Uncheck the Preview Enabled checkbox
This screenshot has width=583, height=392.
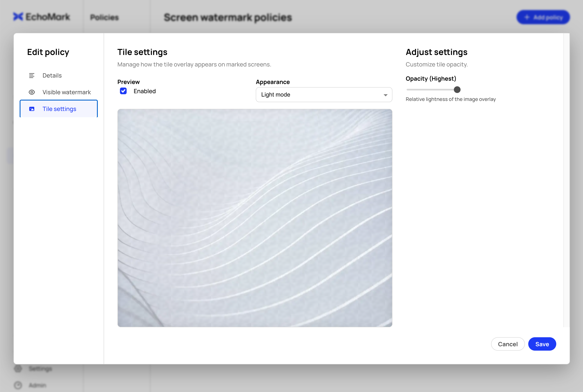coord(123,91)
